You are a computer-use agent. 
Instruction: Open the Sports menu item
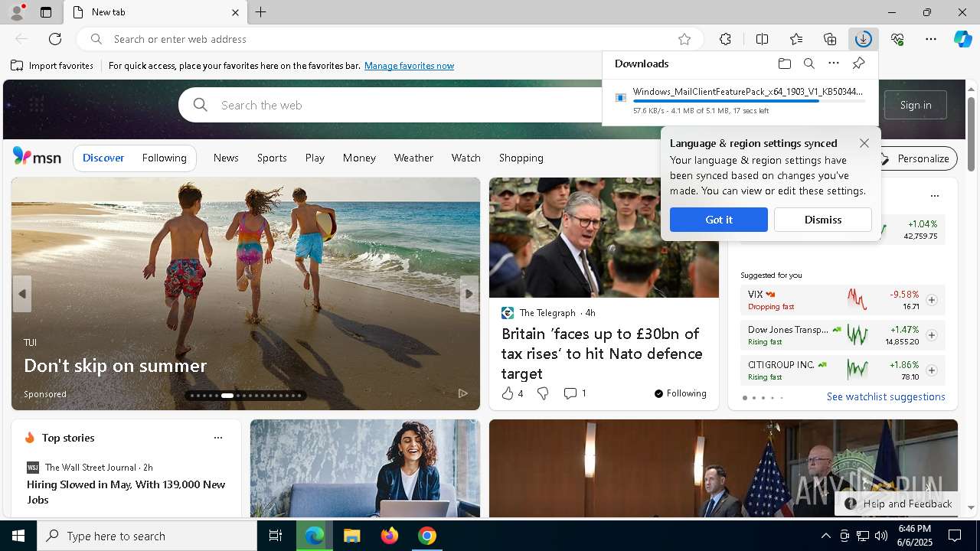[272, 158]
